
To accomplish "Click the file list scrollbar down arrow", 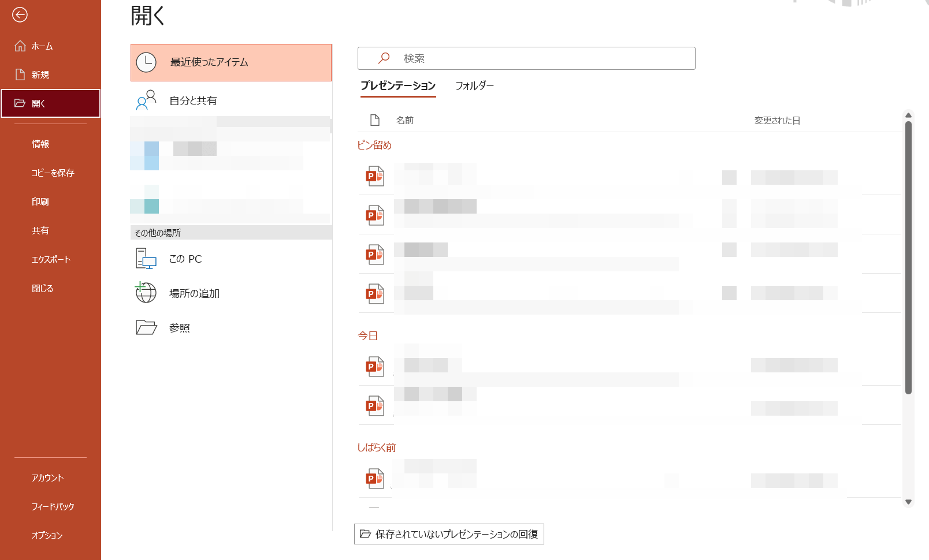I will (908, 502).
